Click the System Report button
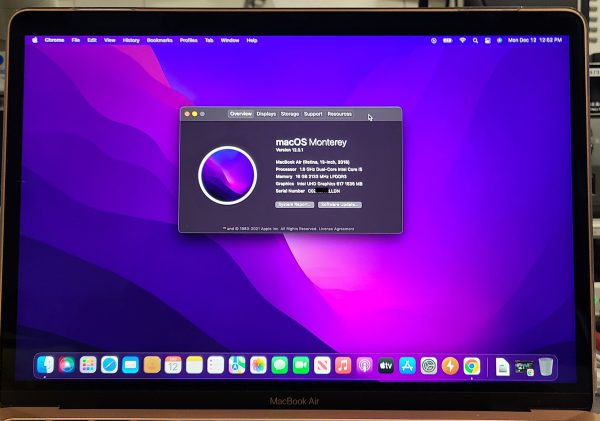The height and width of the screenshot is (421, 600). 295,204
